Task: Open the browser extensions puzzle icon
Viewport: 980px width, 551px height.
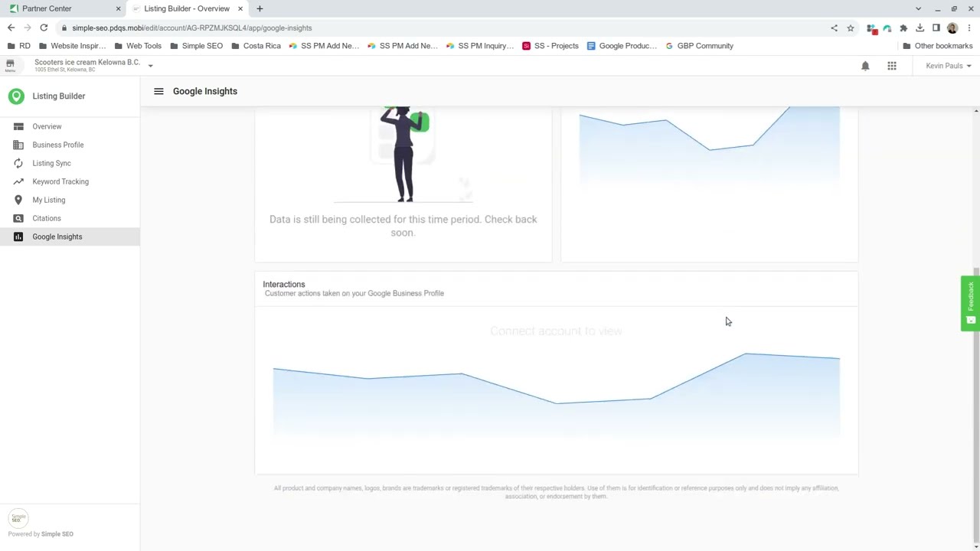Action: pyautogui.click(x=903, y=28)
